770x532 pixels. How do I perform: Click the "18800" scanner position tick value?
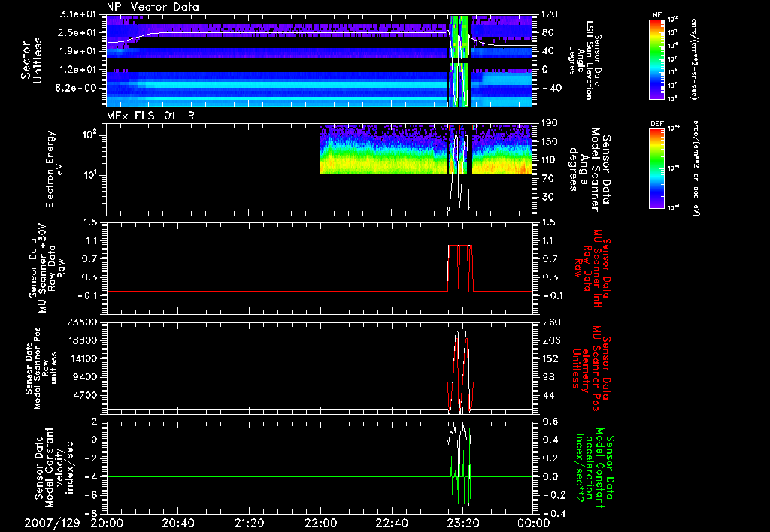(x=83, y=340)
